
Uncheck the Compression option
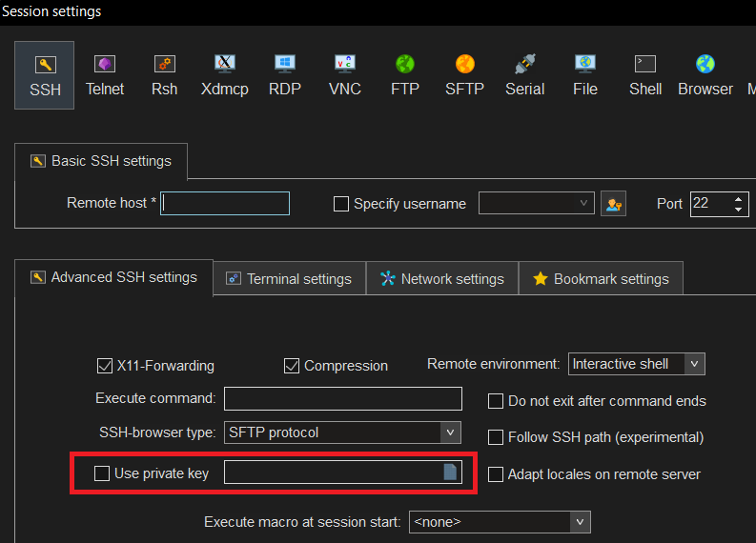[292, 366]
